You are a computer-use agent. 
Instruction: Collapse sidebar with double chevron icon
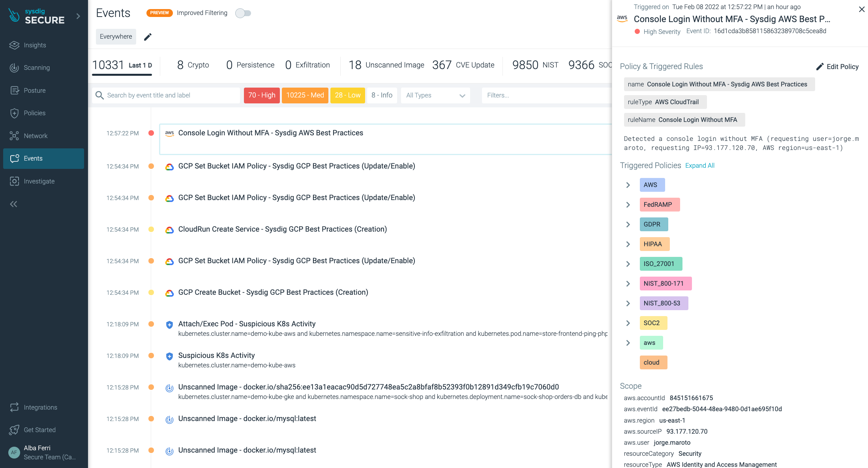(14, 204)
